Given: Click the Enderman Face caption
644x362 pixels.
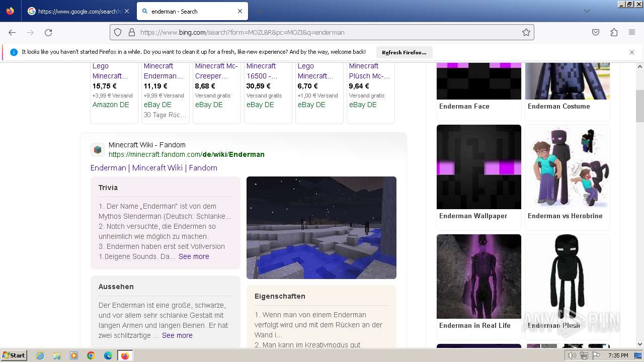Looking at the screenshot, I should (x=464, y=106).
